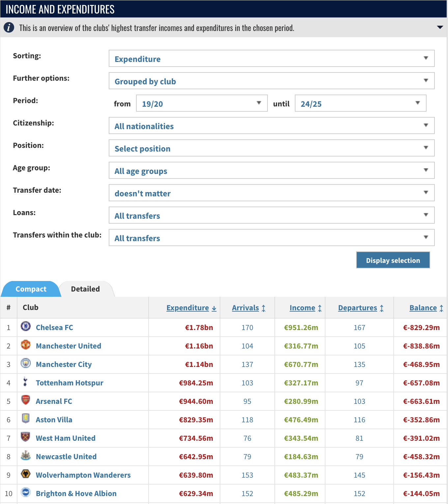This screenshot has width=448, height=504.
Task: Click Aston Villa income €476.49m
Action: coord(301,420)
